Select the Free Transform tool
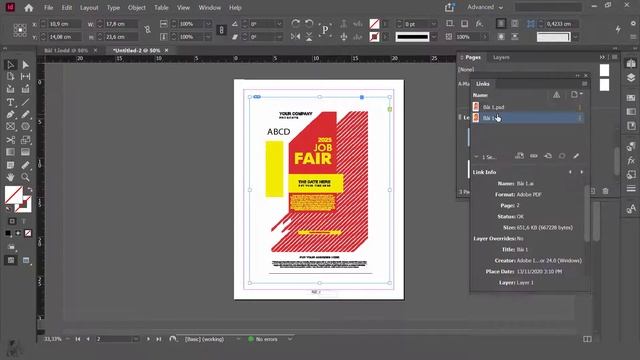Image resolution: width=640 pixels, height=360 pixels. click(26, 140)
